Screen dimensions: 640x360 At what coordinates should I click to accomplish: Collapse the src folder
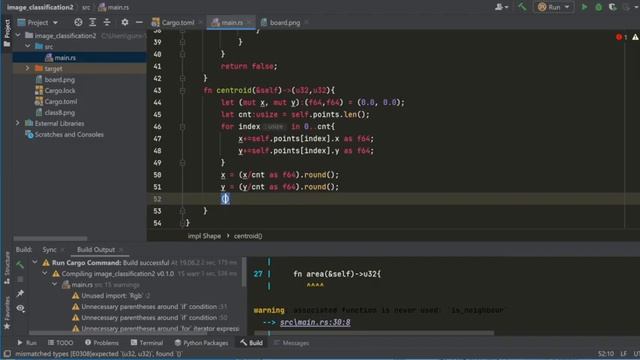pyautogui.click(x=28, y=47)
